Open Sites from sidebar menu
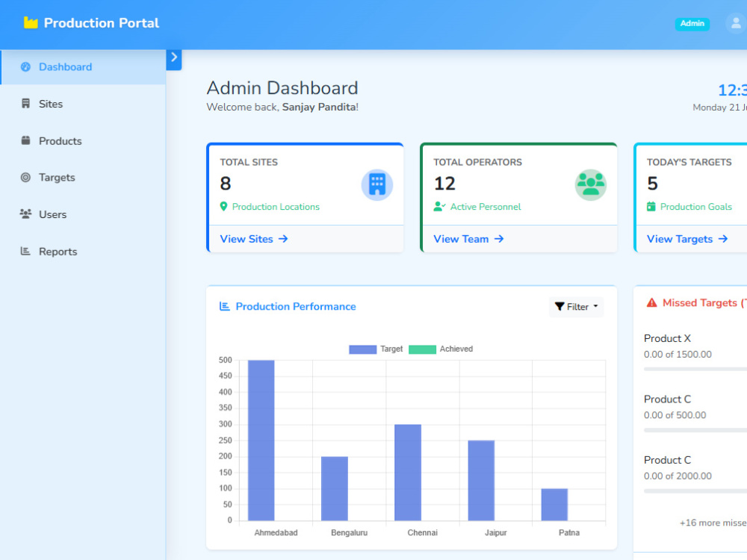The height and width of the screenshot is (560, 747). point(83,104)
